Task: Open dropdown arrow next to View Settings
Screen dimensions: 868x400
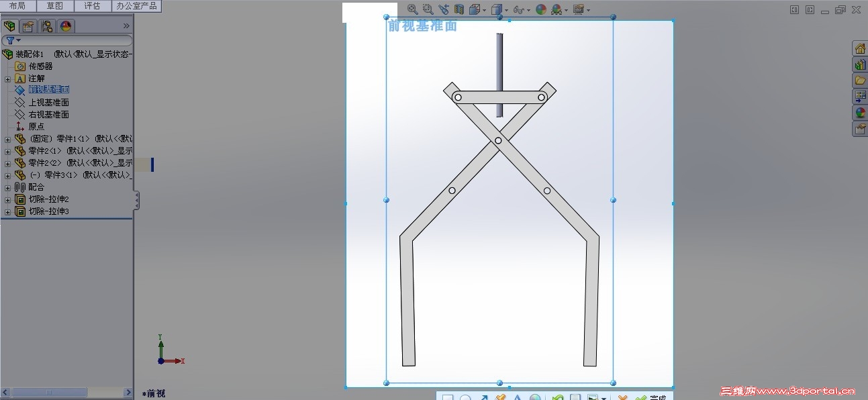Action: pyautogui.click(x=589, y=10)
